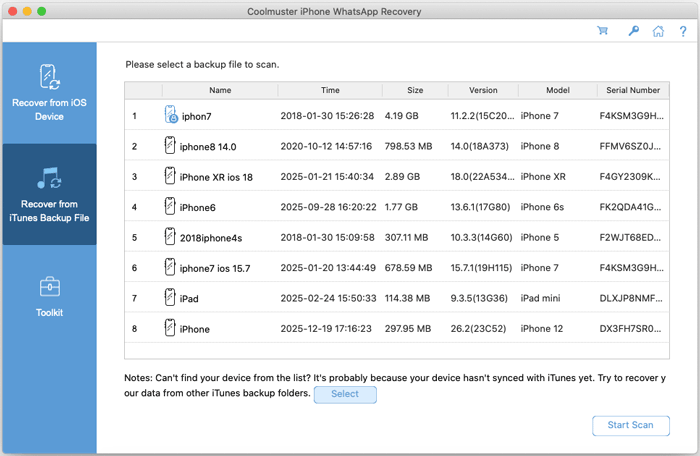Screen dimensions: 700x456
Task: Click time 2025-09-28 16:20:22
Action: pos(328,207)
